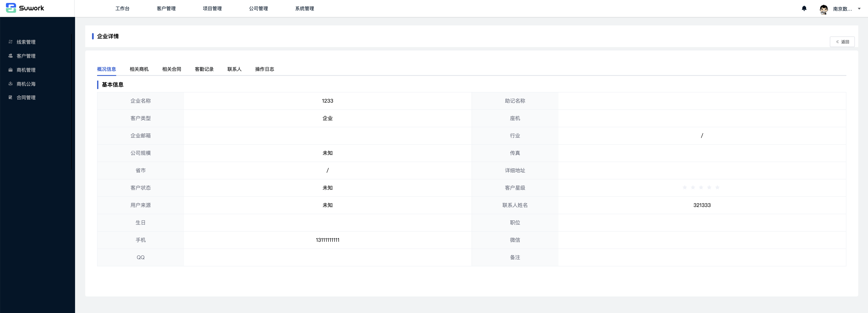The height and width of the screenshot is (313, 868).
Task: Open 系统管理 in top navigation
Action: 305,8
